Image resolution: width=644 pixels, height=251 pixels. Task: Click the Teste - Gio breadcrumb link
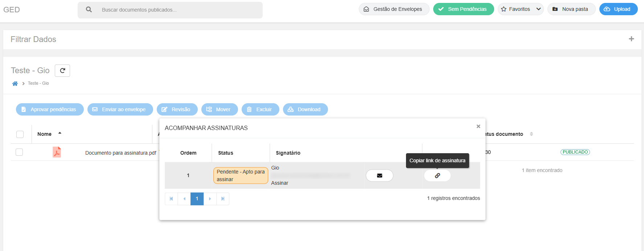[x=38, y=83]
